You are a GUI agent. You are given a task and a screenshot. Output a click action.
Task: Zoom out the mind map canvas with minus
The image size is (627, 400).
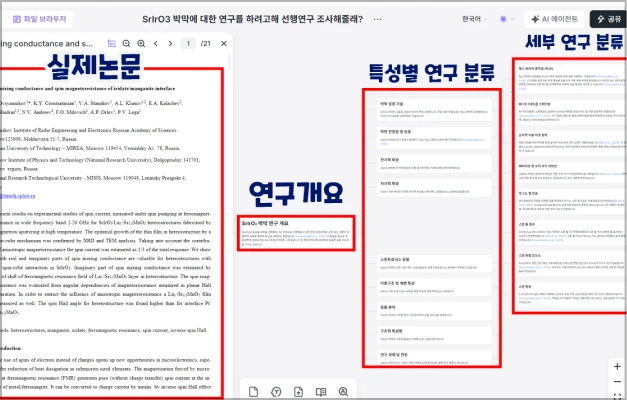coord(617,382)
